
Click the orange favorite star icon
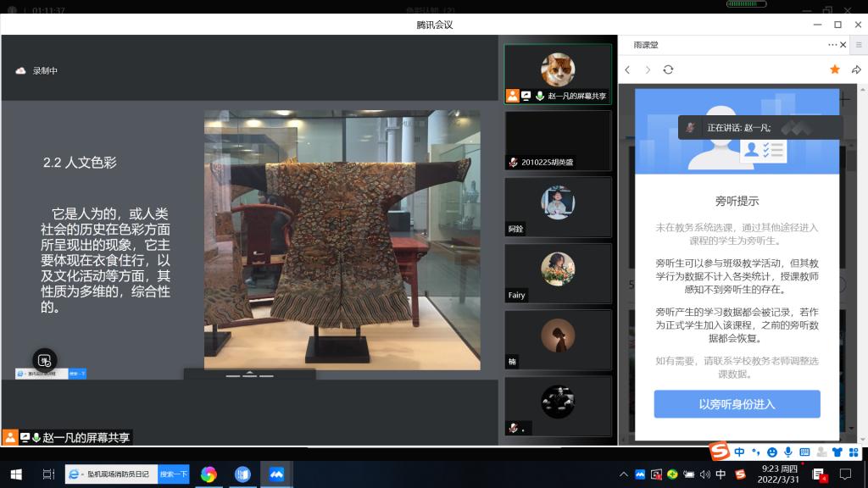[x=834, y=69]
